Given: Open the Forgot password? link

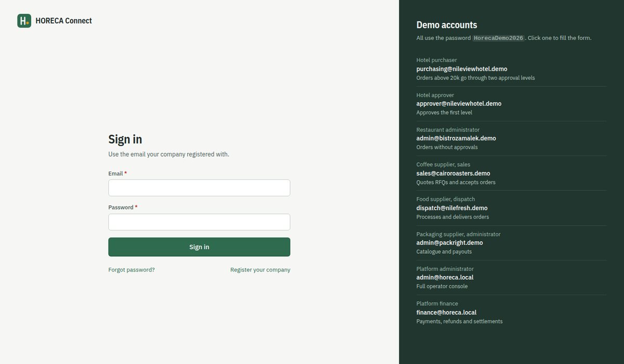Looking at the screenshot, I should [132, 270].
